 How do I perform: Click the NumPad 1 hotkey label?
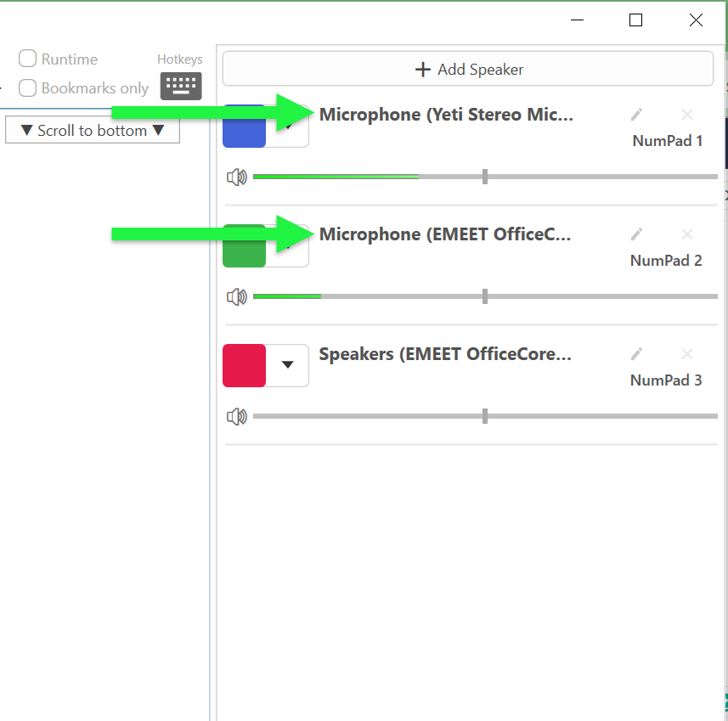coord(667,141)
